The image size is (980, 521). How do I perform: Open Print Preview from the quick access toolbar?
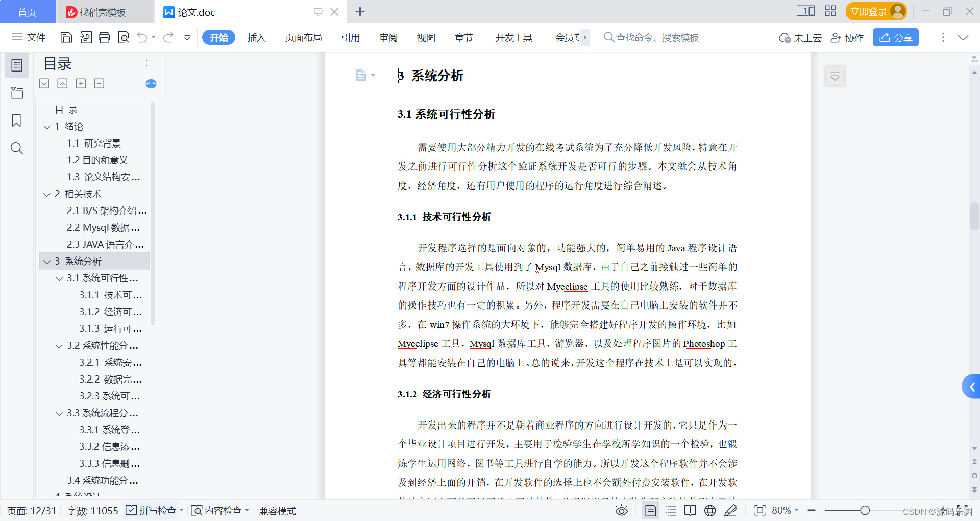point(123,37)
